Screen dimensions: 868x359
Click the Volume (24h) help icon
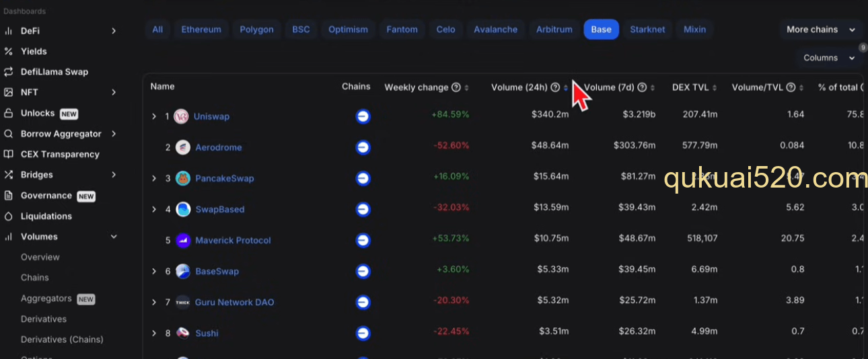point(555,87)
